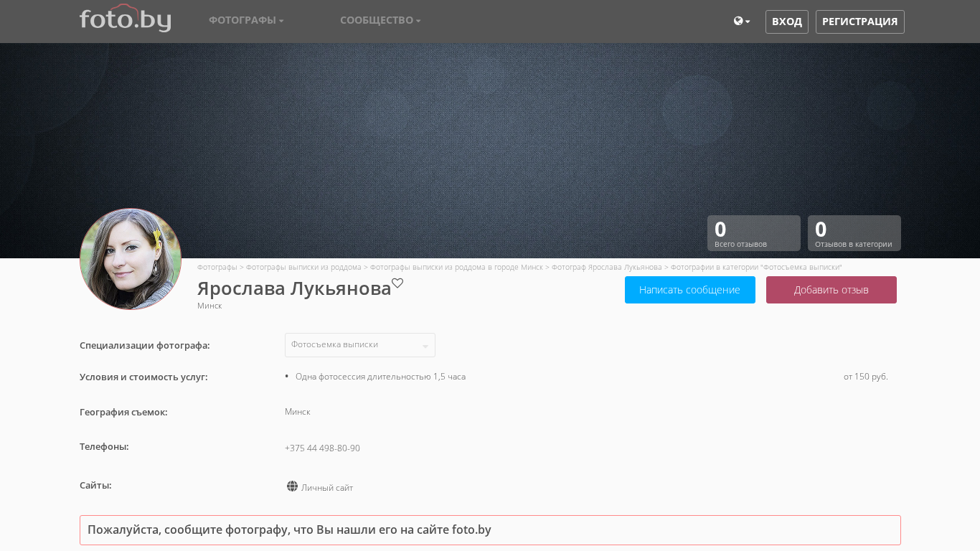Open the Личный сайт link
This screenshot has height=551, width=980.
327,488
